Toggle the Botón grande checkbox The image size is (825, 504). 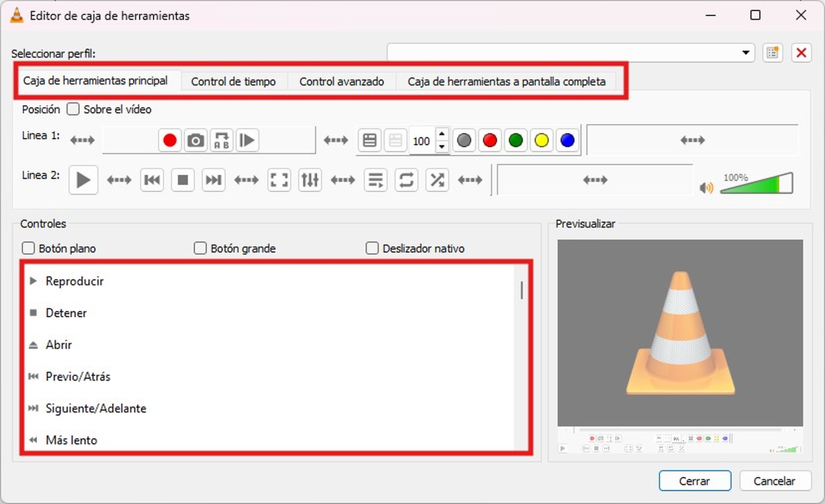(200, 249)
